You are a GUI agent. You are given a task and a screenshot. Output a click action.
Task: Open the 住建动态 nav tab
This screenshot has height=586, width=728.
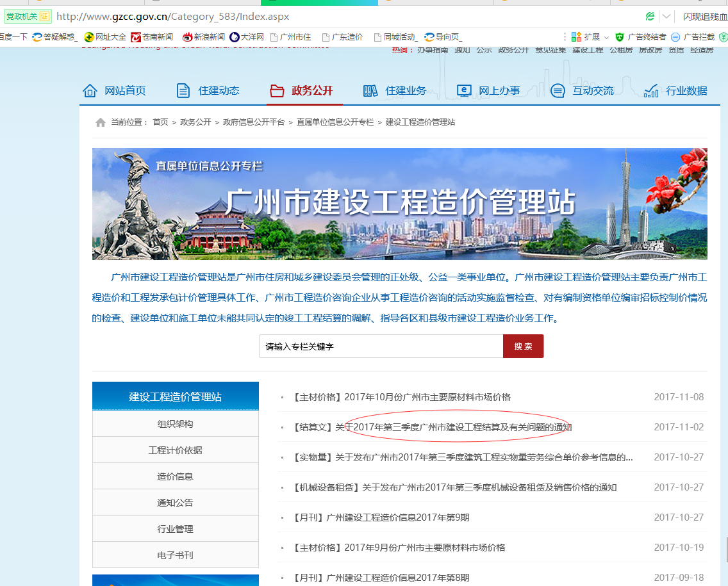point(208,90)
